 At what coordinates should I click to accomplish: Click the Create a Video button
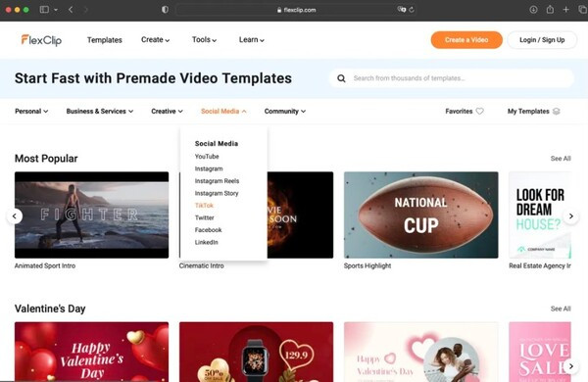click(x=466, y=40)
